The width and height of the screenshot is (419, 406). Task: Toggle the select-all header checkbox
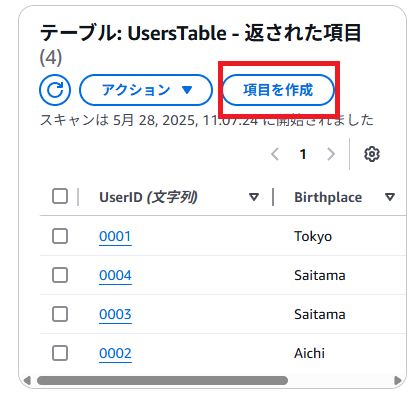click(60, 196)
